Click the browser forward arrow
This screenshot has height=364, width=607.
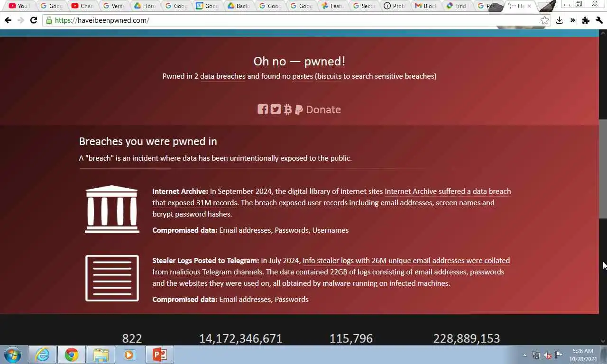(20, 20)
